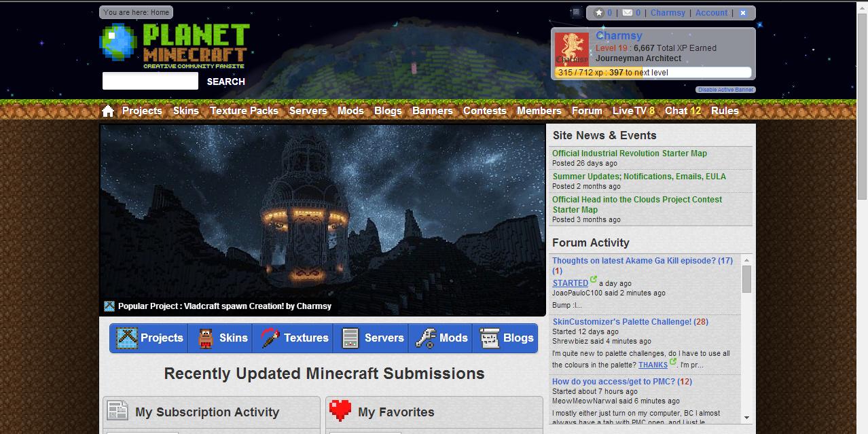Viewport: 868px width, 434px height.
Task: Click the Servers icon in the category bar
Action: [x=350, y=338]
